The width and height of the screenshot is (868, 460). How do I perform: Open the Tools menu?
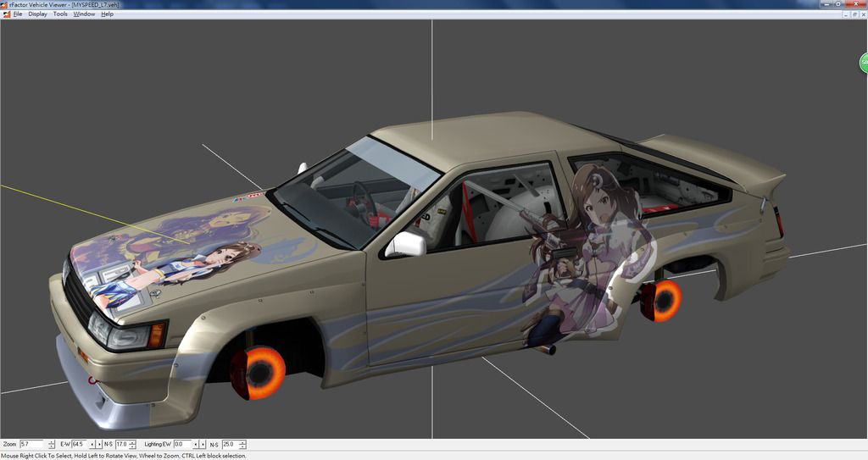[x=60, y=14]
